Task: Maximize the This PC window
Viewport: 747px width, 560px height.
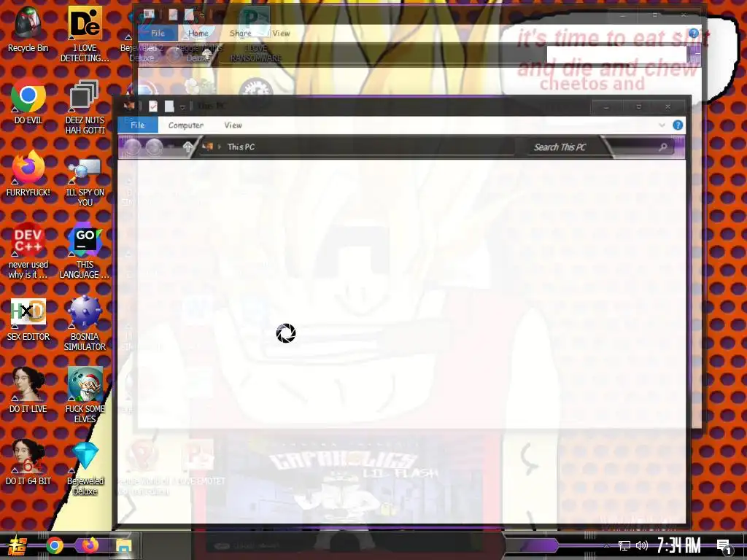Action: point(639,107)
